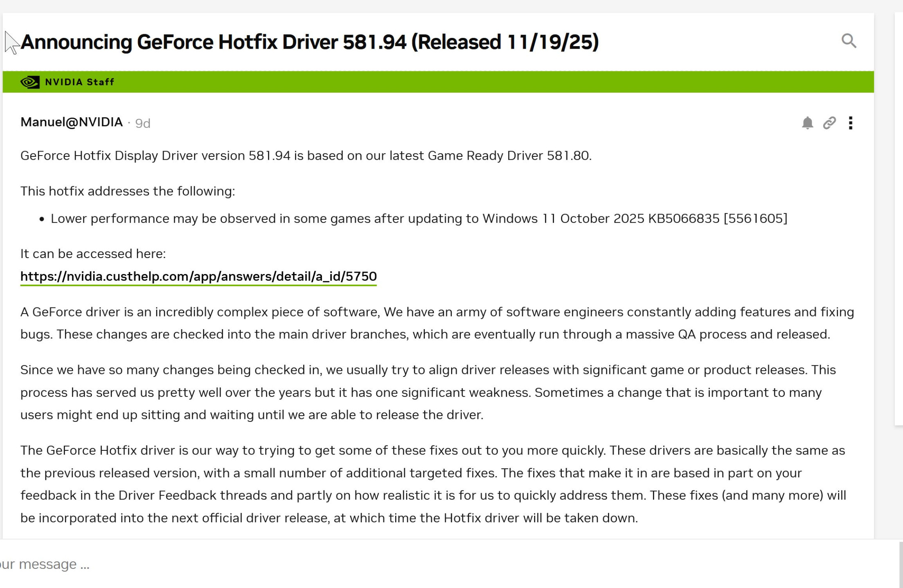Click the sentence mentioning Game Ready Driver 581.80
903x588 pixels.
tap(306, 156)
